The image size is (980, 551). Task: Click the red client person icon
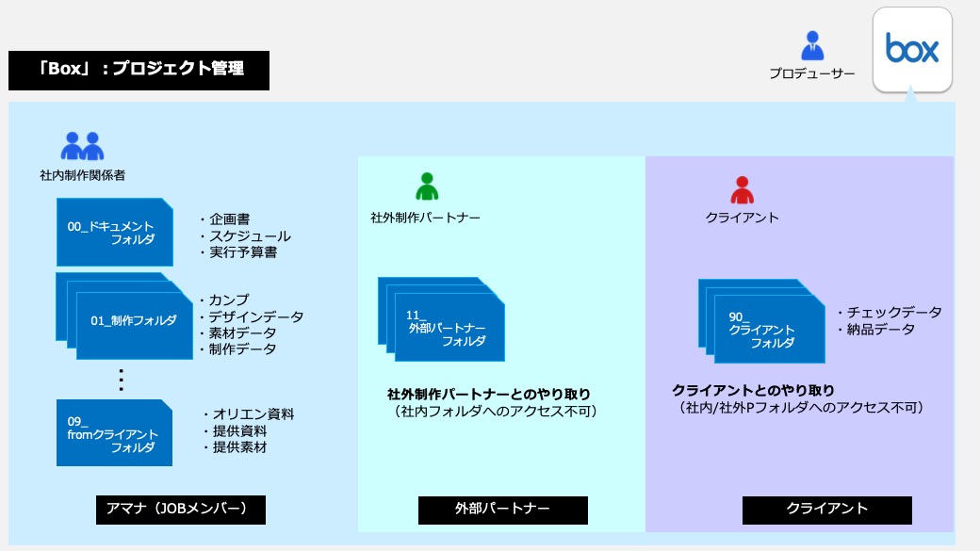pos(742,190)
